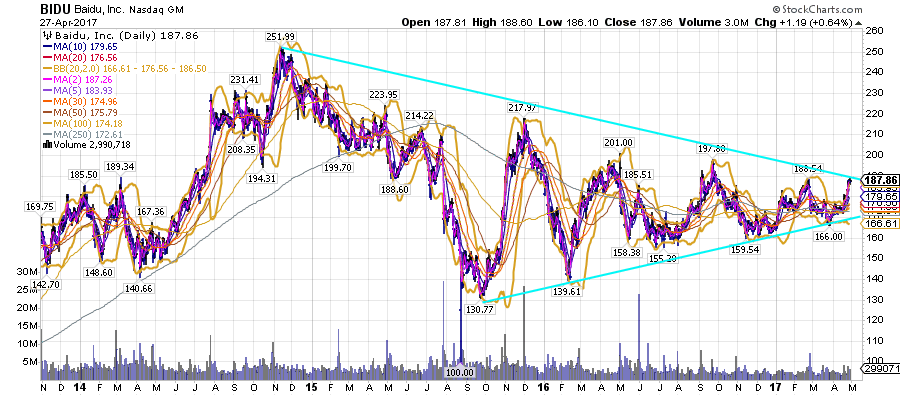Click the 169.75 price label

[x=40, y=206]
